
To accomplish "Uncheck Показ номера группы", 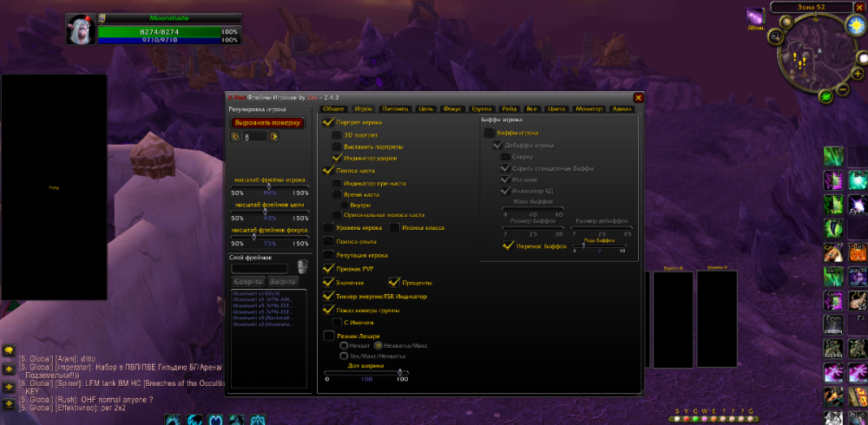I will 328,311.
